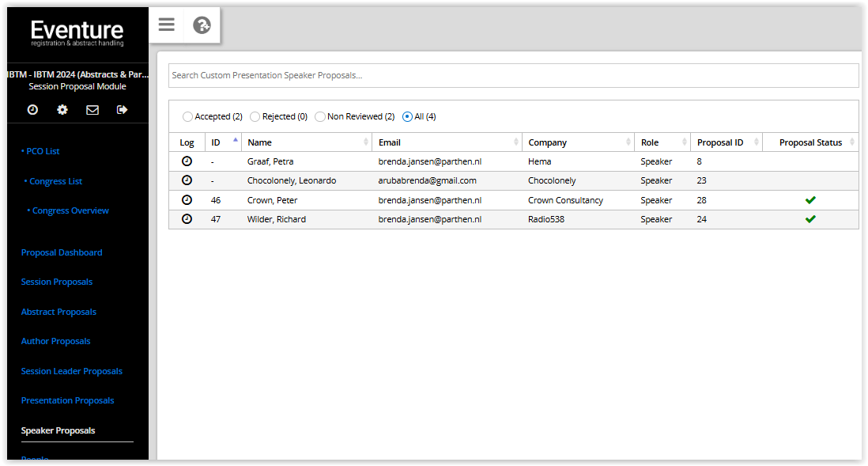The image size is (868, 466).
Task: Click proposal ID 24
Action: (x=701, y=219)
